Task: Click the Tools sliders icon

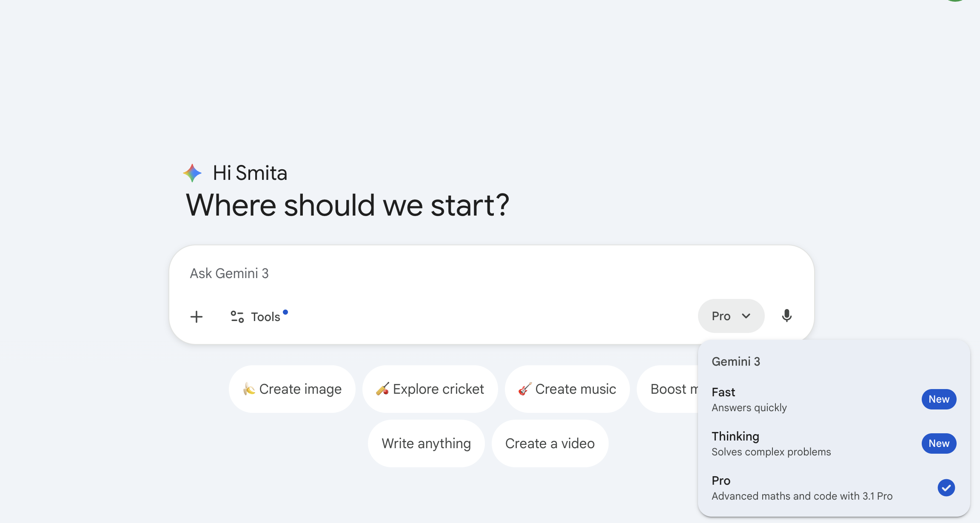Action: (237, 317)
